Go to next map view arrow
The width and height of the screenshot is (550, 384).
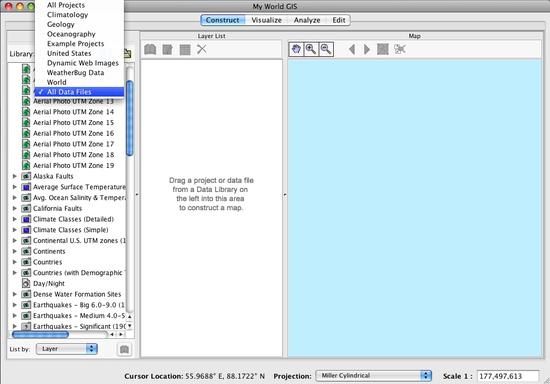367,49
